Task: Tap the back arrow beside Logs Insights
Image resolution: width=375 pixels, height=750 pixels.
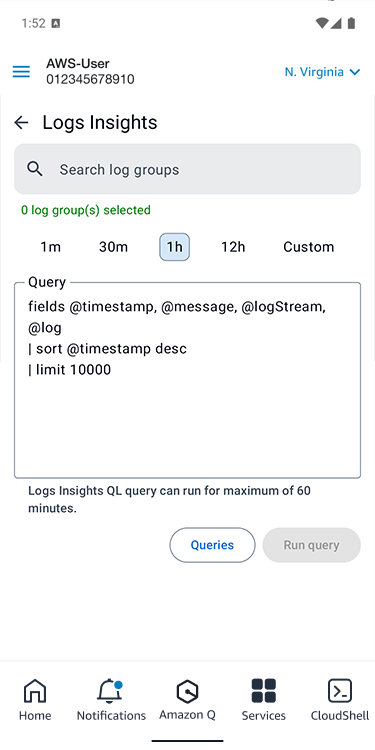Action: (21, 123)
